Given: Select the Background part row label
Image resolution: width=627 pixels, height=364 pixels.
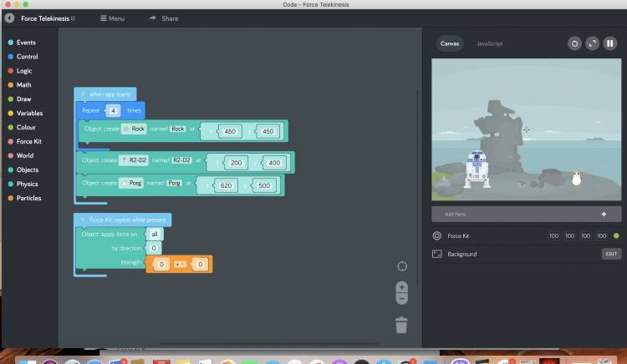Looking at the screenshot, I should [461, 254].
